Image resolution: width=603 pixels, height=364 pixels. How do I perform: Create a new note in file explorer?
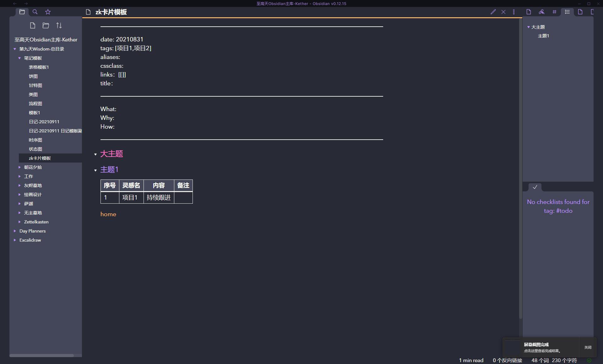[33, 25]
